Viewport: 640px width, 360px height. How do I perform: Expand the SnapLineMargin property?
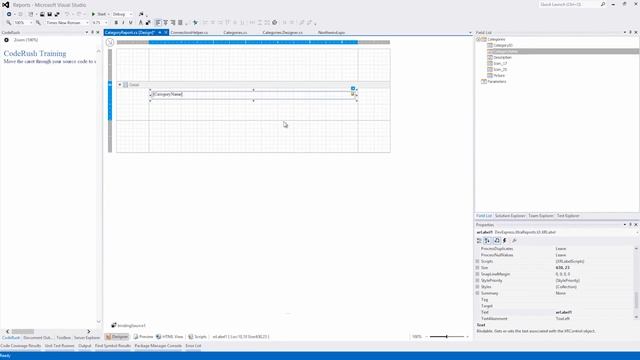(x=477, y=274)
